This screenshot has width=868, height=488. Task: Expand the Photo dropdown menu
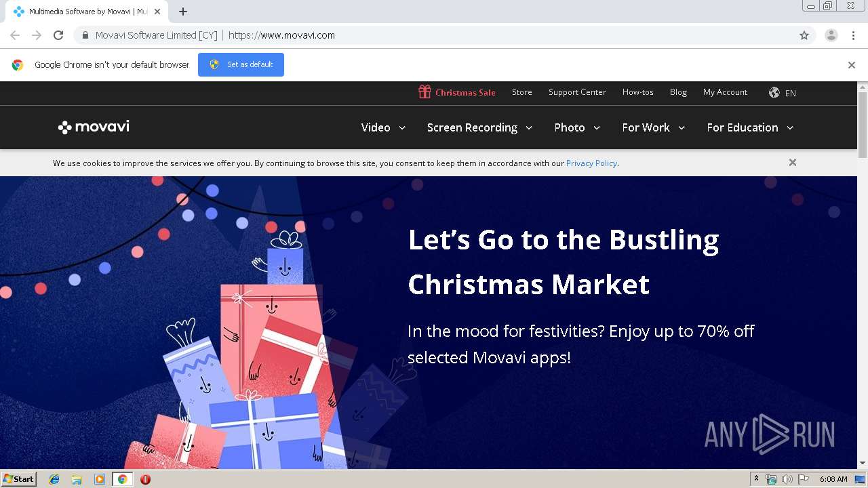577,127
